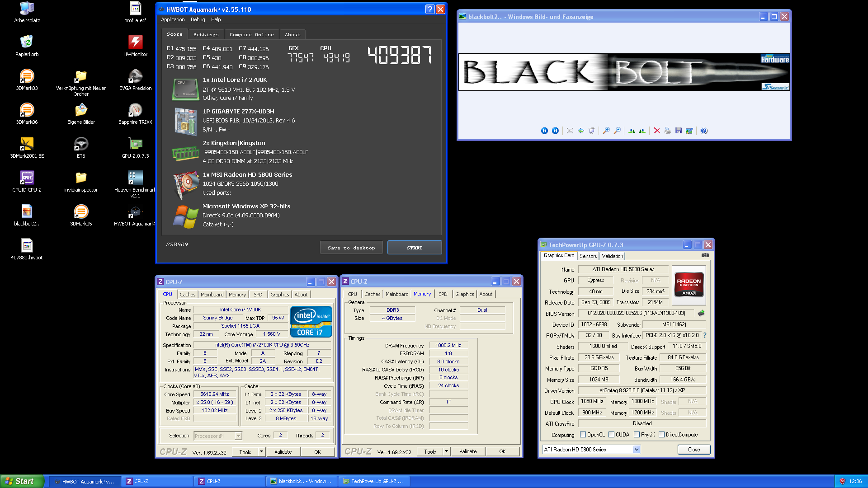The image size is (868, 488).
Task: Click Windows Start button
Action: (x=22, y=481)
